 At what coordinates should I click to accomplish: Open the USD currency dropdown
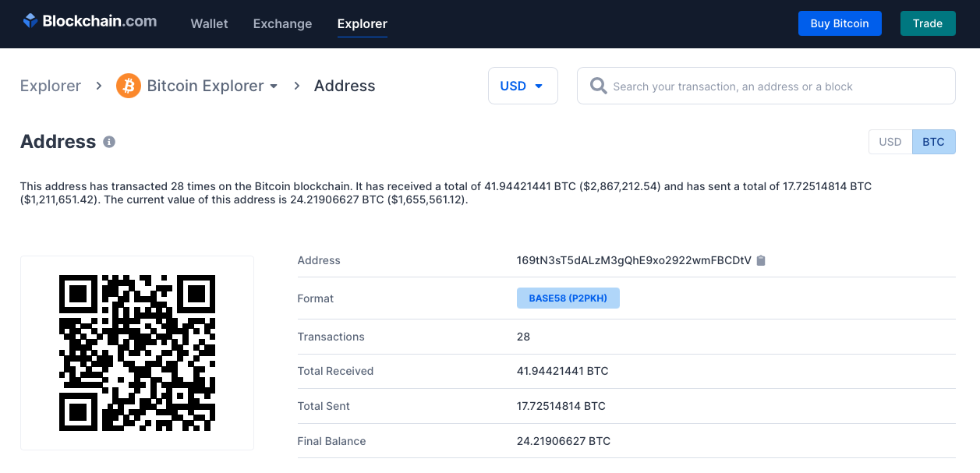point(523,86)
